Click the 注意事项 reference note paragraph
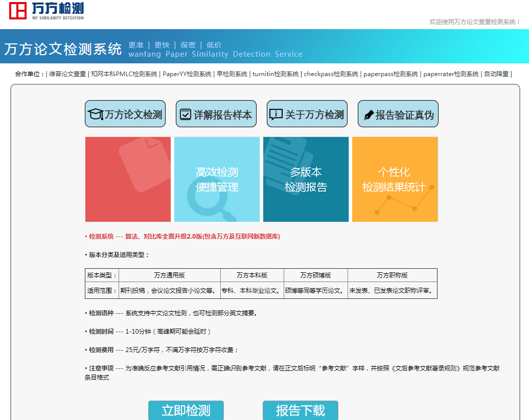The image size is (529, 420). tap(292, 373)
